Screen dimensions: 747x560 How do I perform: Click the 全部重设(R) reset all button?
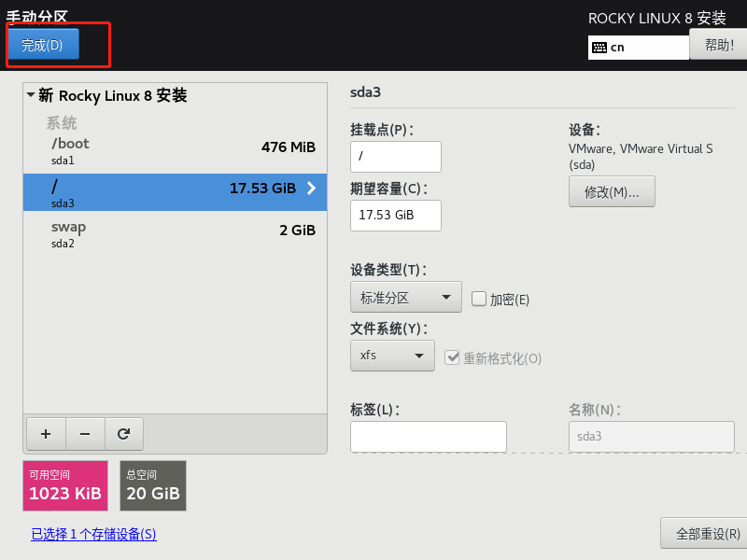pos(705,533)
